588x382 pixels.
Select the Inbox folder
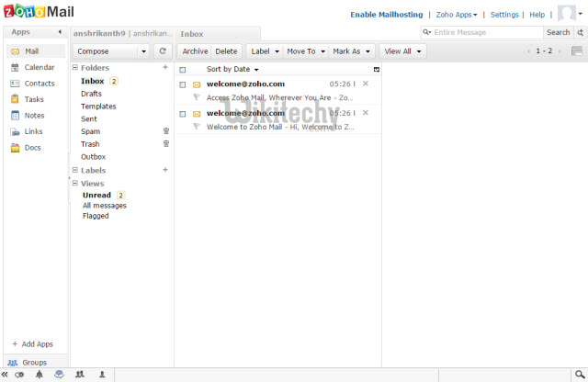click(92, 81)
